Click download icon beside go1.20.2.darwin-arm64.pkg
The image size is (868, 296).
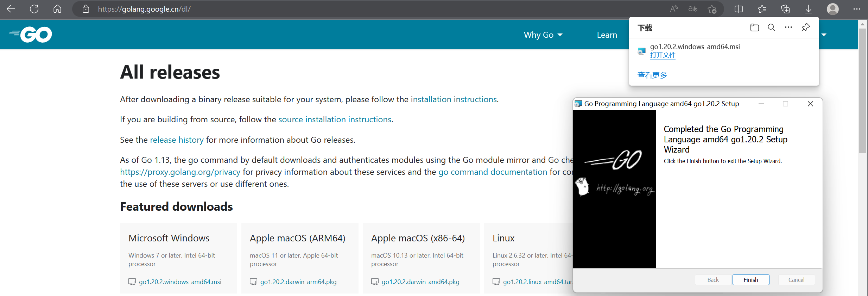(253, 282)
